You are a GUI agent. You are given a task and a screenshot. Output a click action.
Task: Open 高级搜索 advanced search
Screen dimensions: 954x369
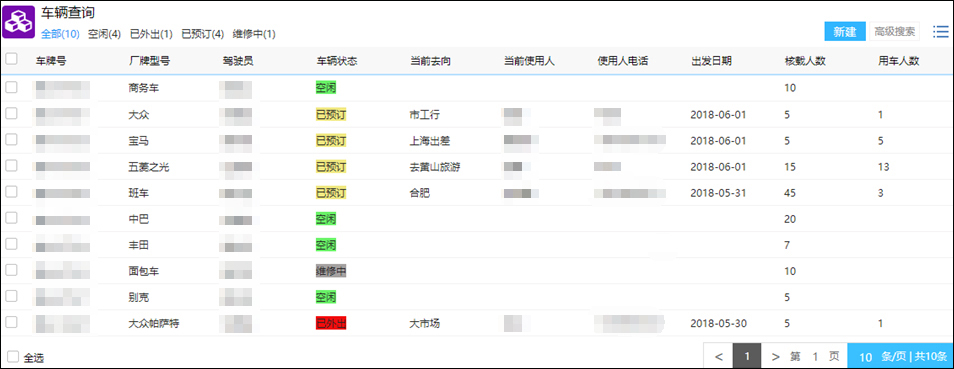(x=894, y=32)
